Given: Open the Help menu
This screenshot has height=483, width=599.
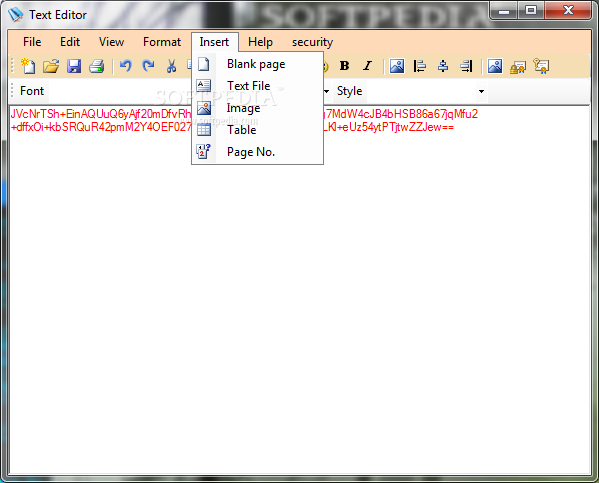Looking at the screenshot, I should (261, 42).
